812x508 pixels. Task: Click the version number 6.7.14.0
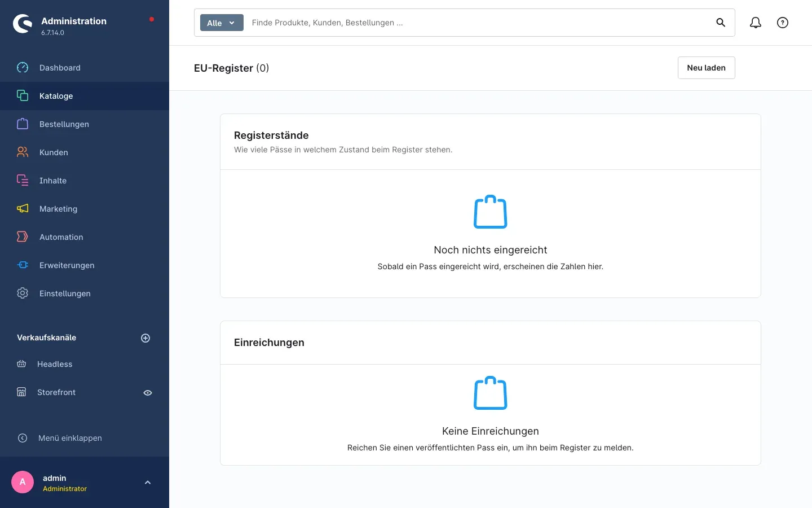[52, 33]
